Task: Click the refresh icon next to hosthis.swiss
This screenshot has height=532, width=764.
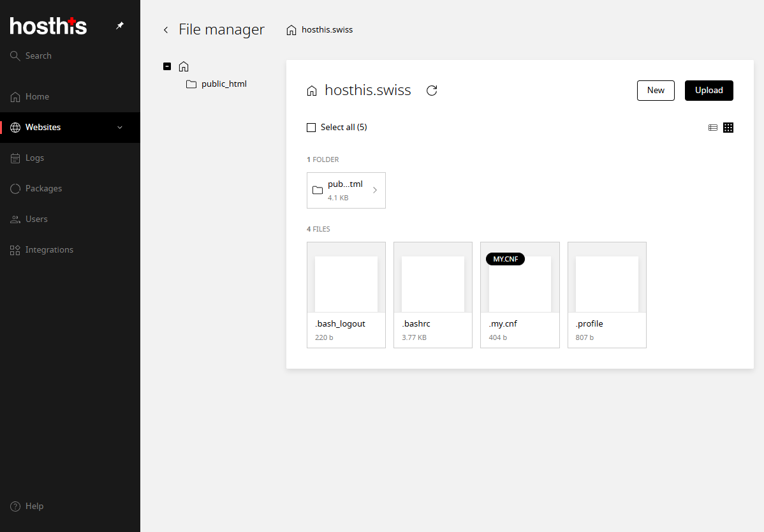Action: tap(431, 91)
